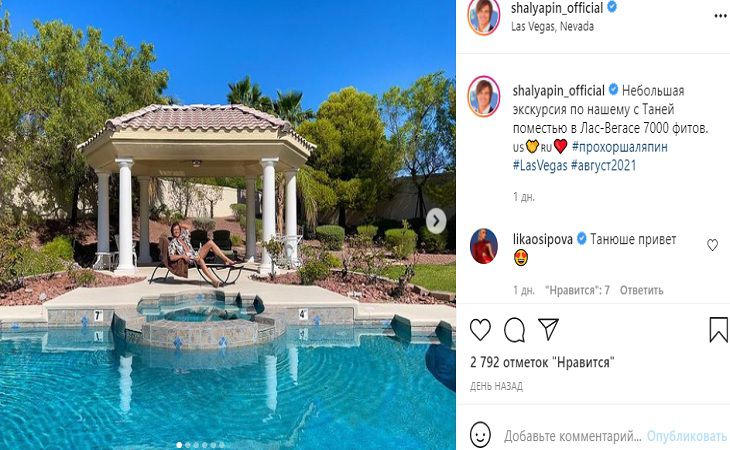Like likaosipova's comment with small heart

(712, 245)
